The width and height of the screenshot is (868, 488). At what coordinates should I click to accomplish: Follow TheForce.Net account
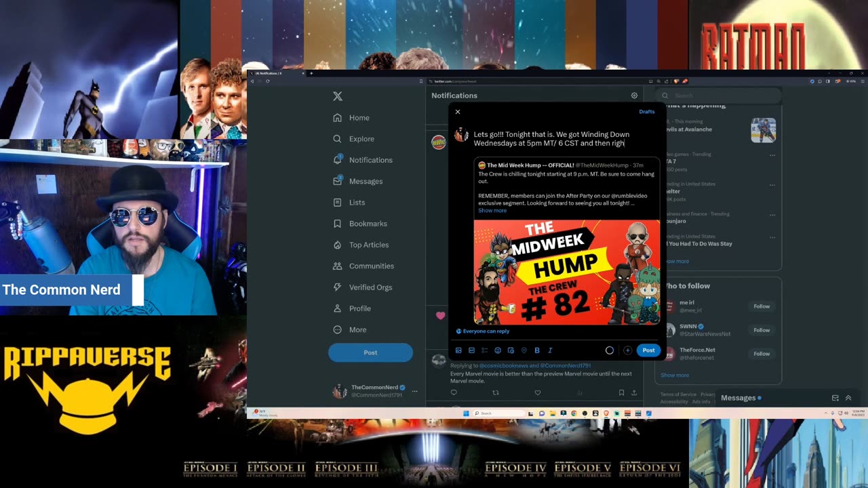762,354
